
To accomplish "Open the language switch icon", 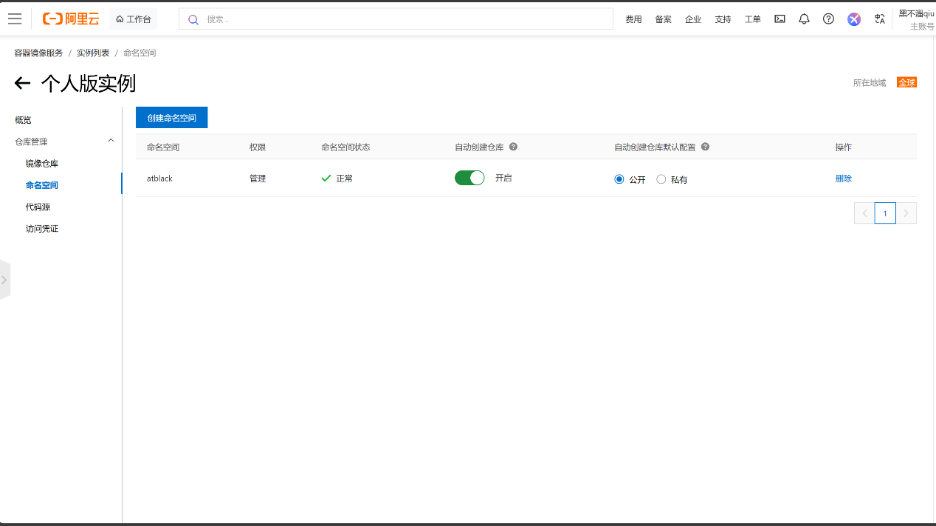I will [879, 19].
